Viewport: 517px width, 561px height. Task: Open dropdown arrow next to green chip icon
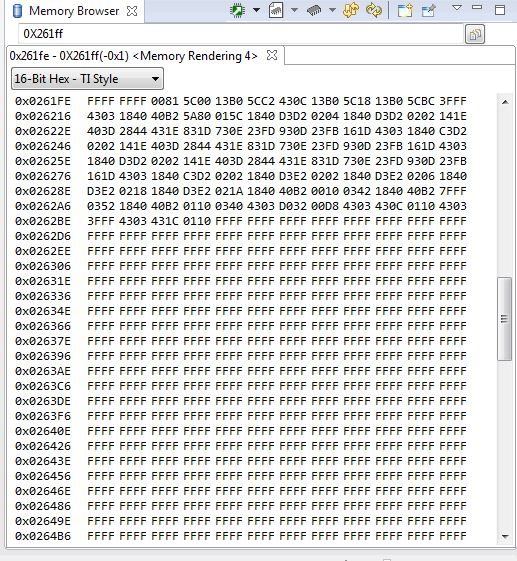[257, 10]
